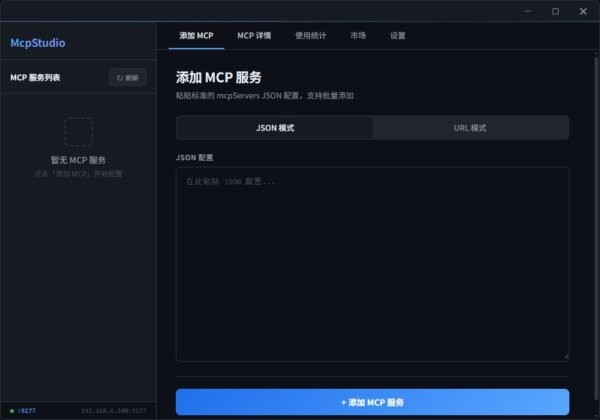Open the 使用统计 tab
This screenshot has width=600, height=420.
coord(310,36)
